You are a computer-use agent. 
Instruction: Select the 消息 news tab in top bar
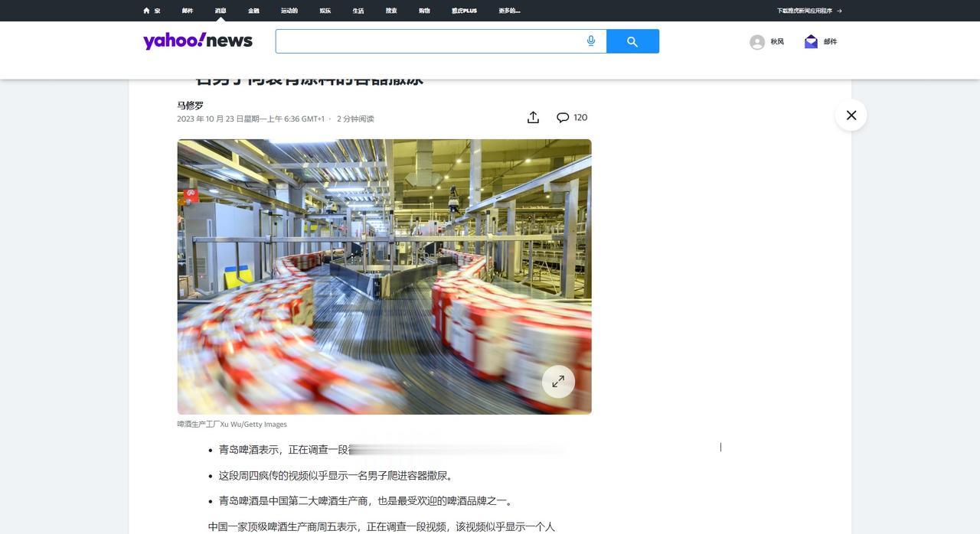(x=220, y=11)
